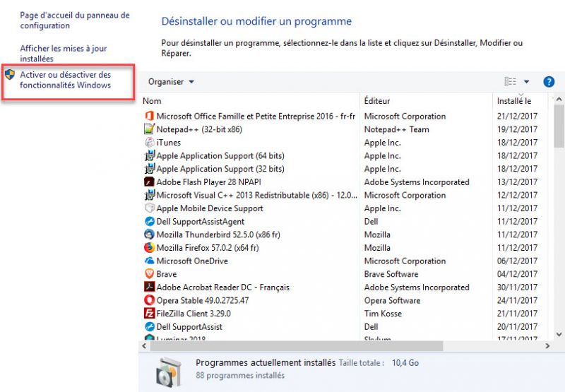Viewport: 565px width, 392px height.
Task: Select Opera Stable 49.0.2725.47 name
Action: tap(203, 300)
